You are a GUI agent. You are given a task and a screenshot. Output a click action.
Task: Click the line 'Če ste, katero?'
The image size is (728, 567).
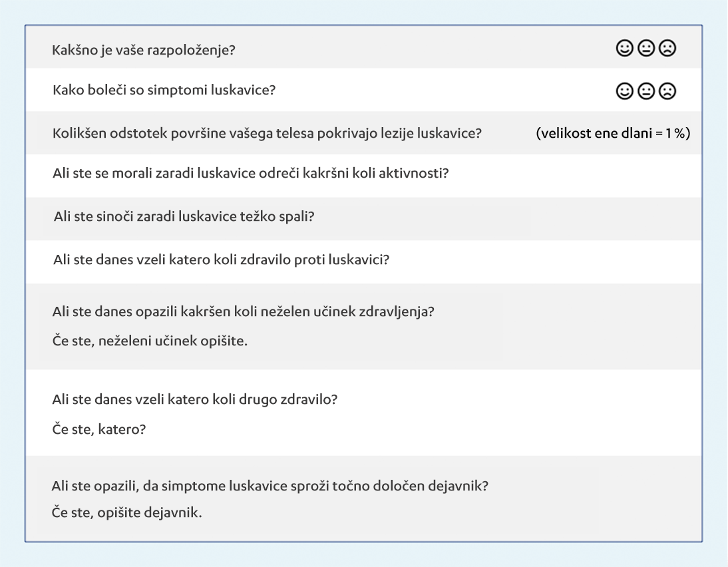[99, 429]
